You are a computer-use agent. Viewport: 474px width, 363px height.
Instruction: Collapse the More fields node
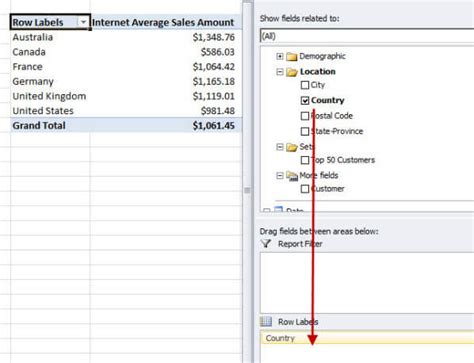pyautogui.click(x=280, y=175)
